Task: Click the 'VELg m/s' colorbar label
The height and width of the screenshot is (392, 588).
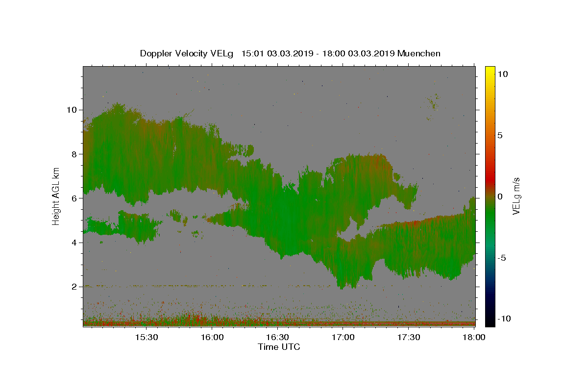Action: click(x=516, y=196)
